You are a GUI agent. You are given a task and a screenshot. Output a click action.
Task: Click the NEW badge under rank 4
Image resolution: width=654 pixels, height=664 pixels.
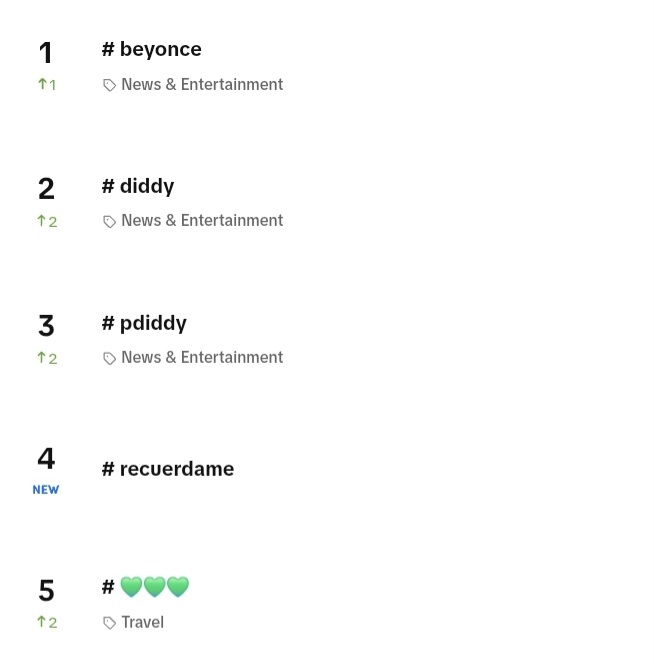click(x=46, y=490)
